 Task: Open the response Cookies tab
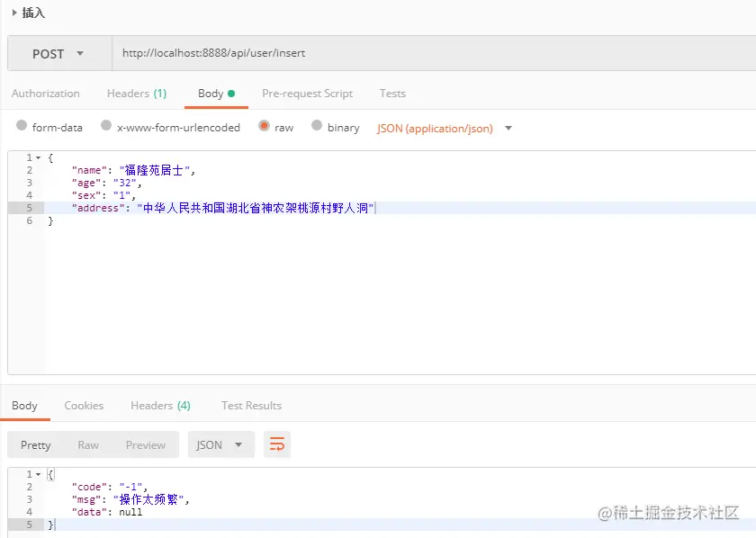click(x=84, y=406)
